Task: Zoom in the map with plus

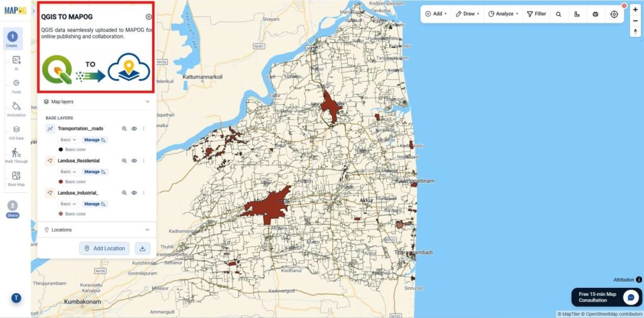Action: (635, 9)
